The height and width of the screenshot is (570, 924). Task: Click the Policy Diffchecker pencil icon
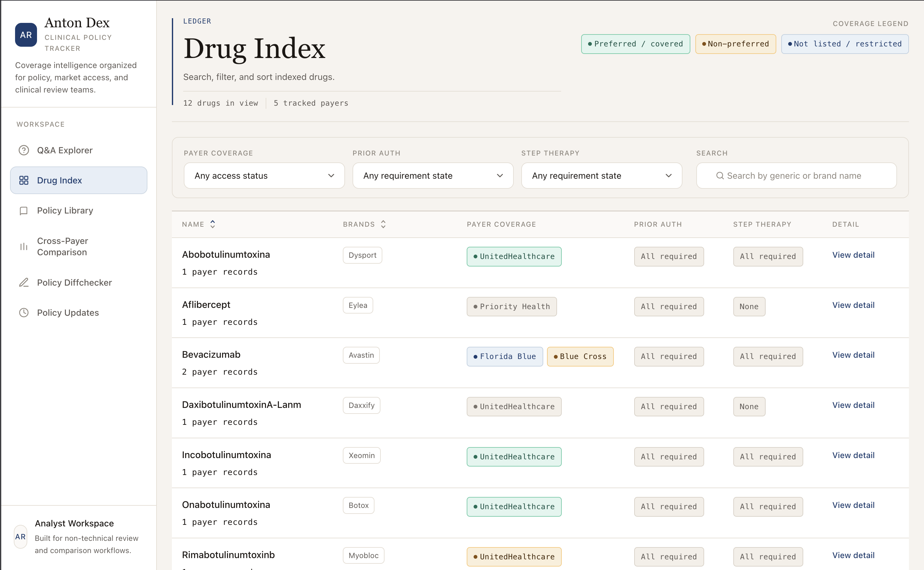pyautogui.click(x=24, y=282)
